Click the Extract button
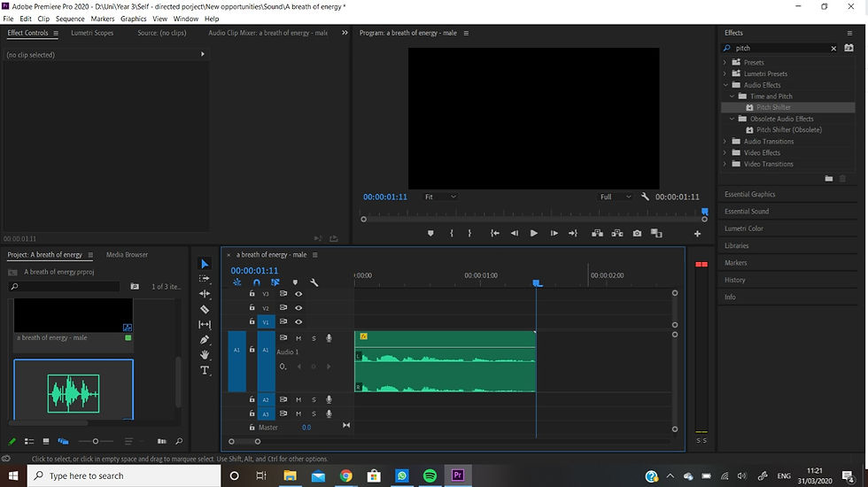 617,234
